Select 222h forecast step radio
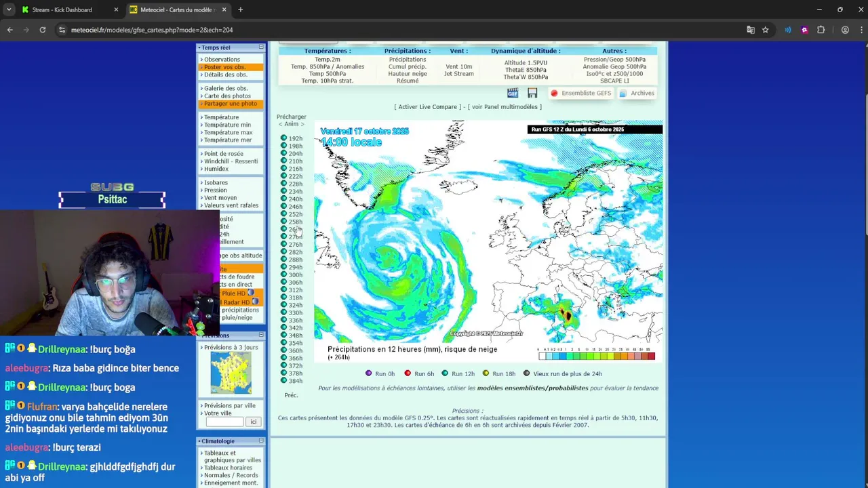Screen dimensions: 868x488 [x=283, y=176]
